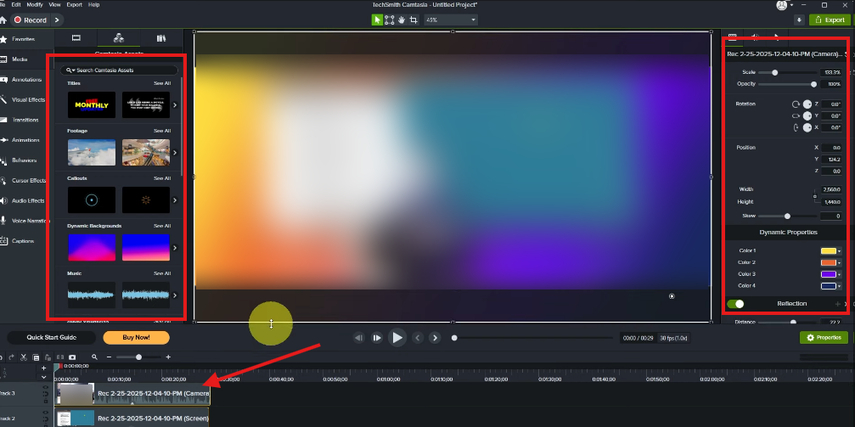Click the Scale slider
Screen dimensions: 855x427
(788, 73)
